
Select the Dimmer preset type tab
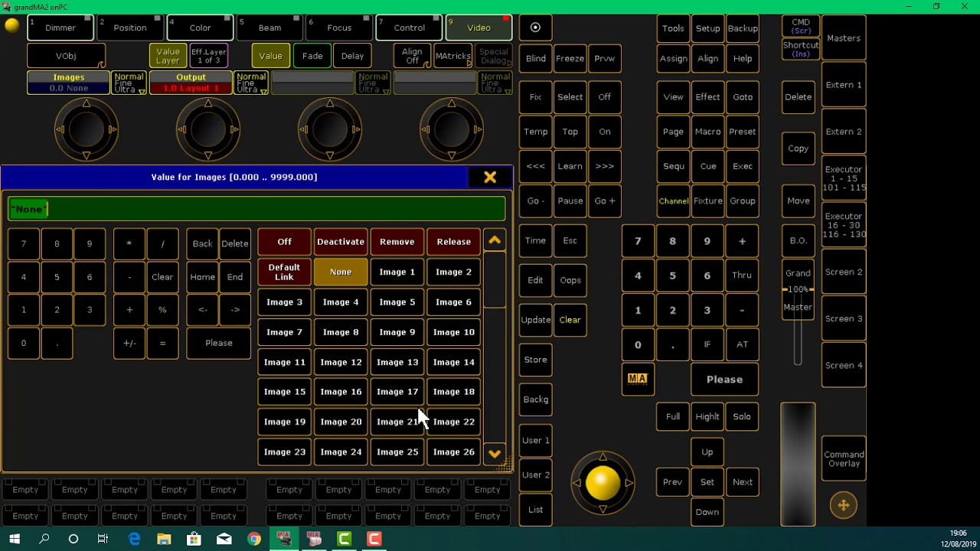pyautogui.click(x=60, y=28)
